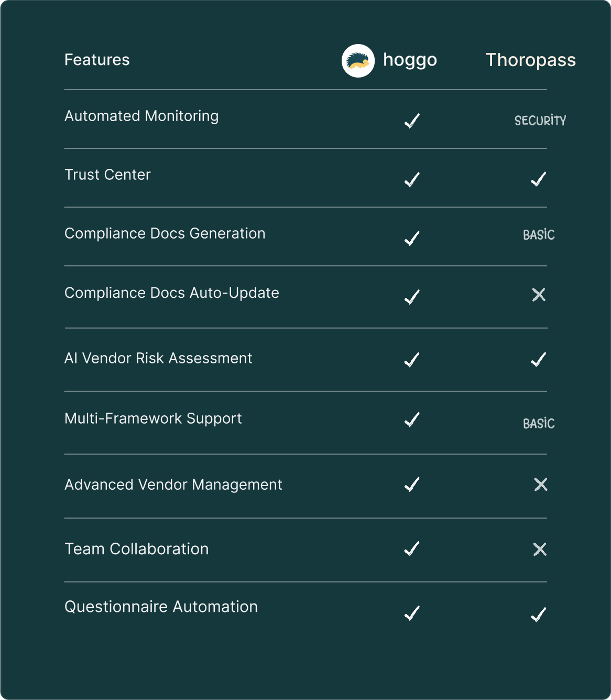Select the Team Collaboration feature label

point(137,549)
